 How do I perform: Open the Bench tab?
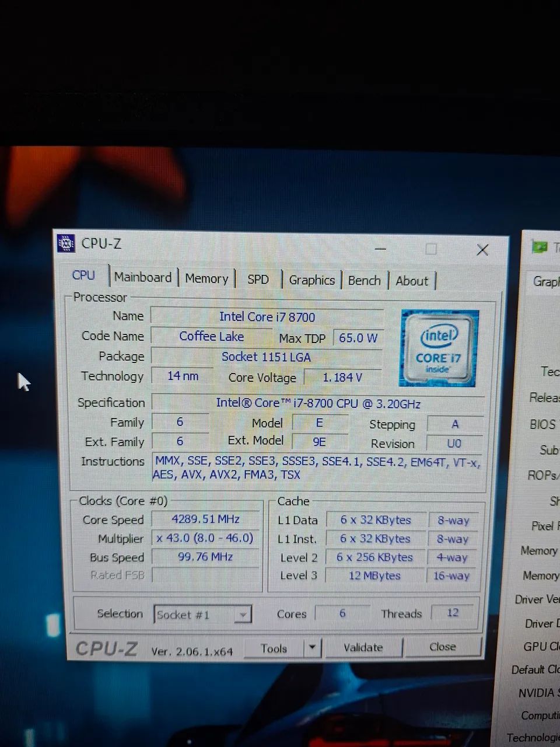[x=364, y=281]
